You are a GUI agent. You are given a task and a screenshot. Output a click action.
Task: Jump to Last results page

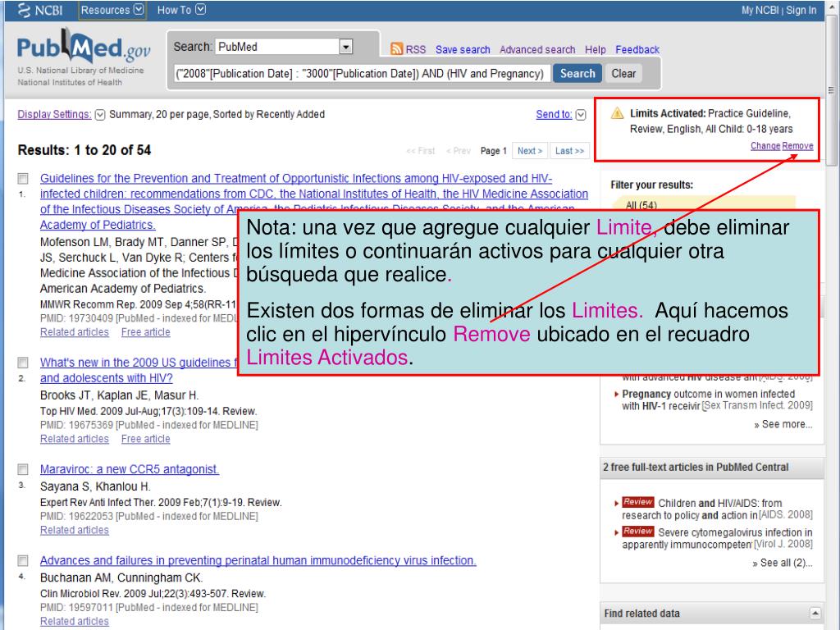tap(569, 151)
